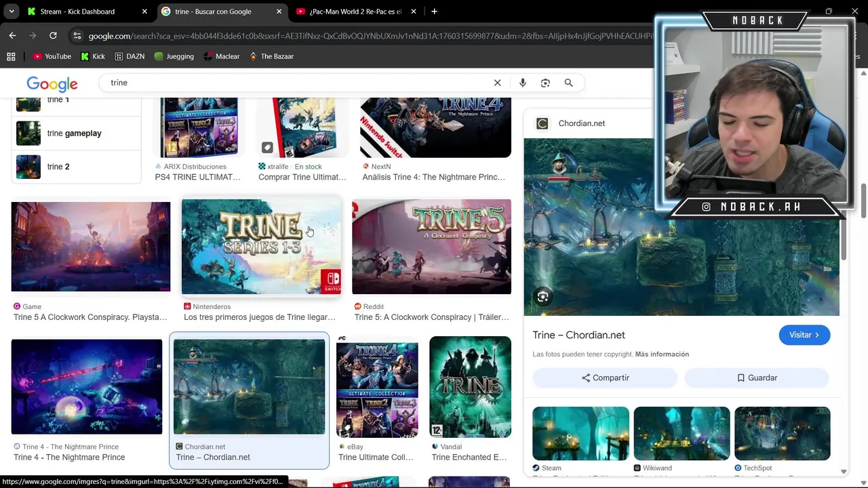The height and width of the screenshot is (488, 868).
Task: Select the 'trine gameplay' suggestion
Action: click(77, 134)
